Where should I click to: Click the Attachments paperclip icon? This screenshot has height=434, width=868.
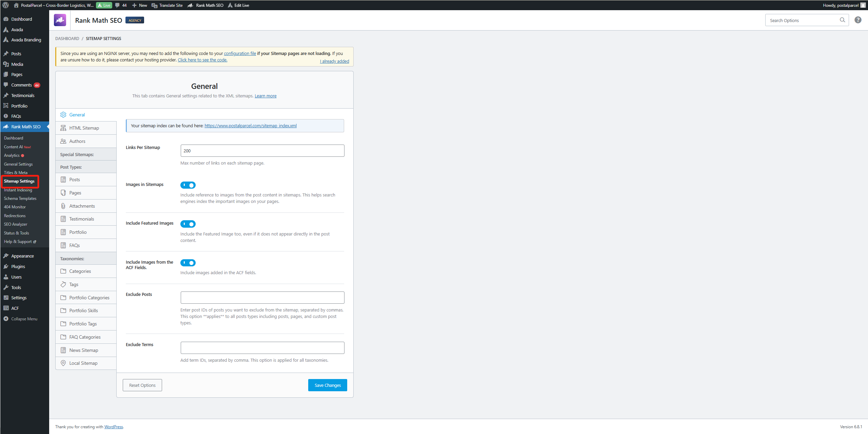[63, 206]
